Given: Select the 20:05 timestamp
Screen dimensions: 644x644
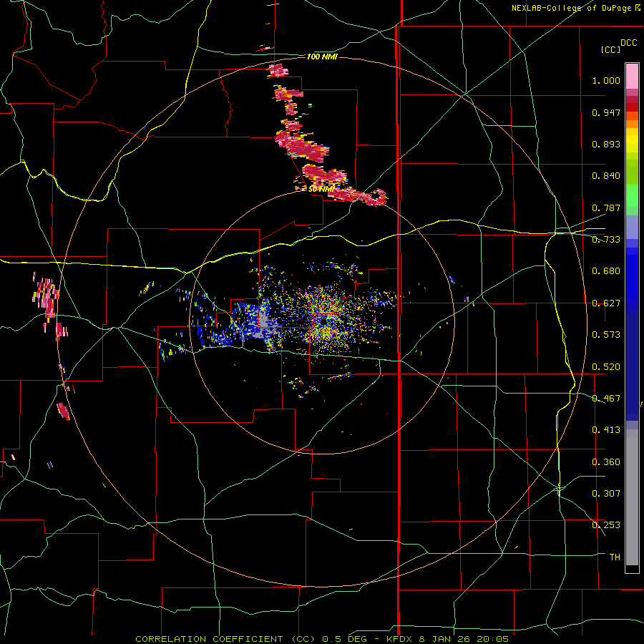Looking at the screenshot, I should coord(494,639).
